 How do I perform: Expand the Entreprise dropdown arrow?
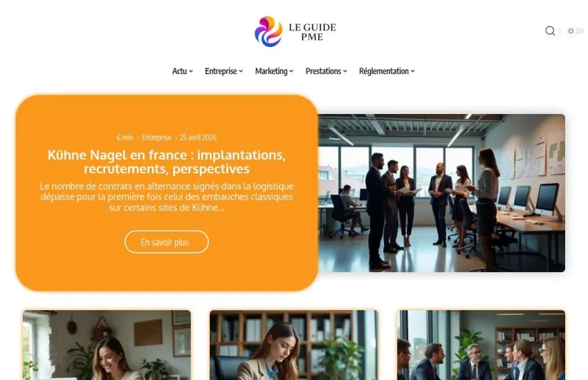(x=241, y=71)
